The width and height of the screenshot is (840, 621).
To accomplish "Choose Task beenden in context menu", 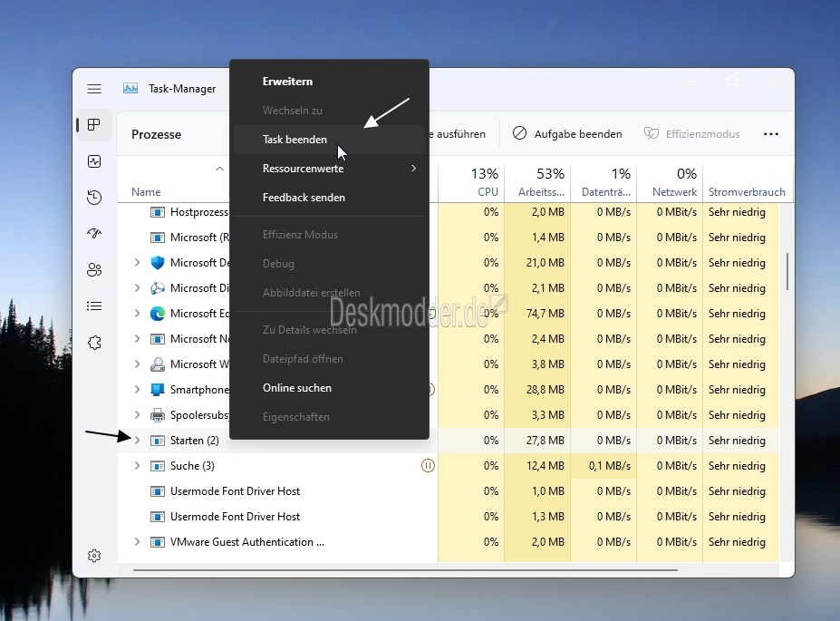I will (x=329, y=140).
